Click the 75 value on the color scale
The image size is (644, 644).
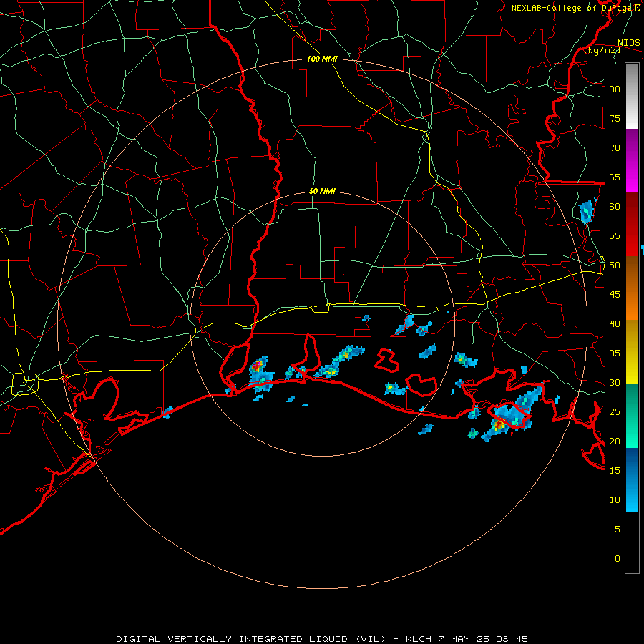click(615, 118)
